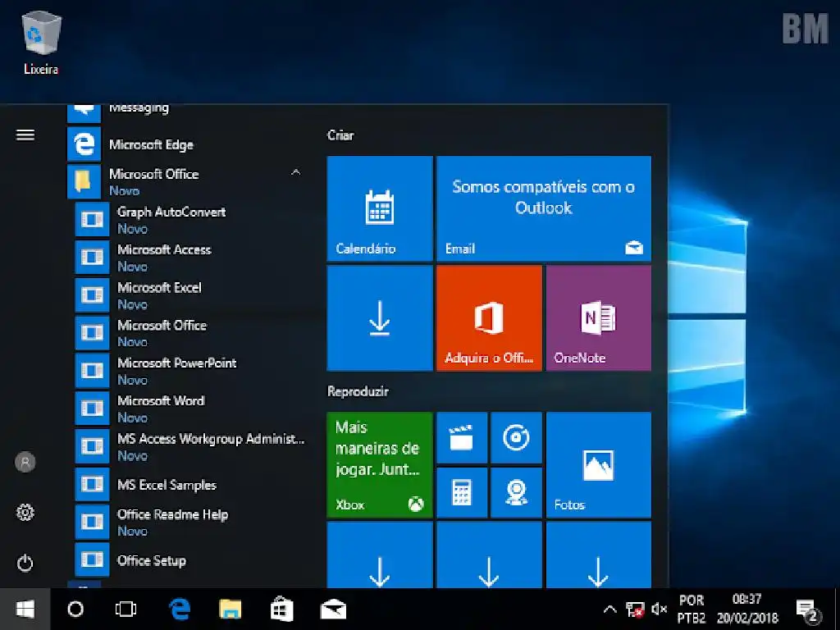Viewport: 840px width, 630px height.
Task: Click the Reproduzir group heading
Action: [x=358, y=391]
